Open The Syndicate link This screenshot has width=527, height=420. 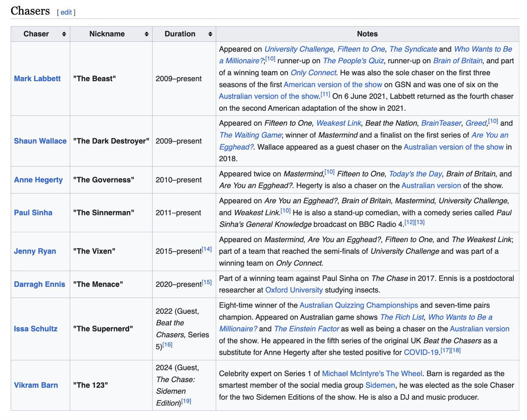(413, 49)
